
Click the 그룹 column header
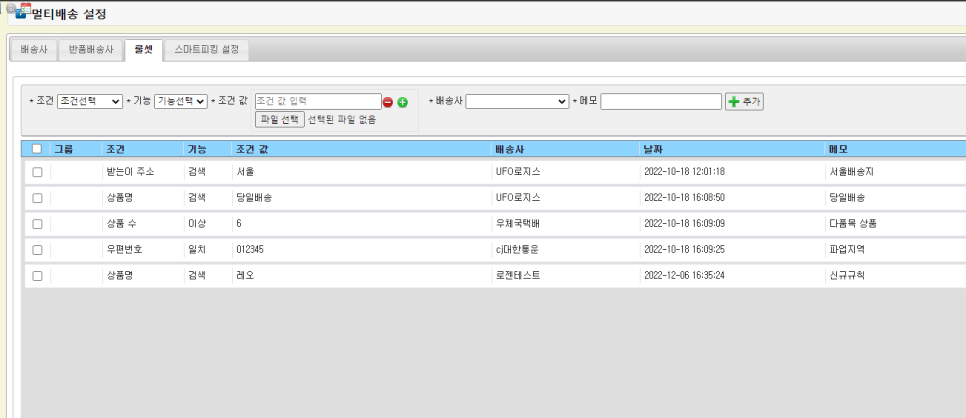point(63,149)
